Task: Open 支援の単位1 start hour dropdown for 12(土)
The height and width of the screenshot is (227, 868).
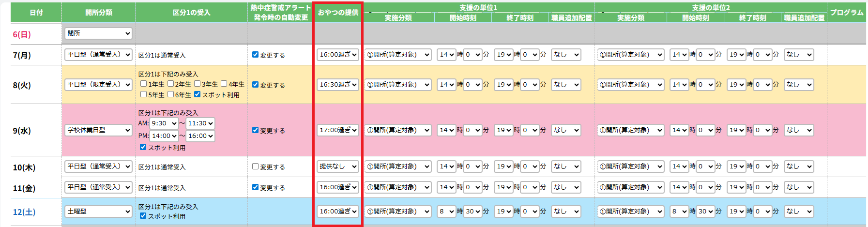Action: (446, 212)
